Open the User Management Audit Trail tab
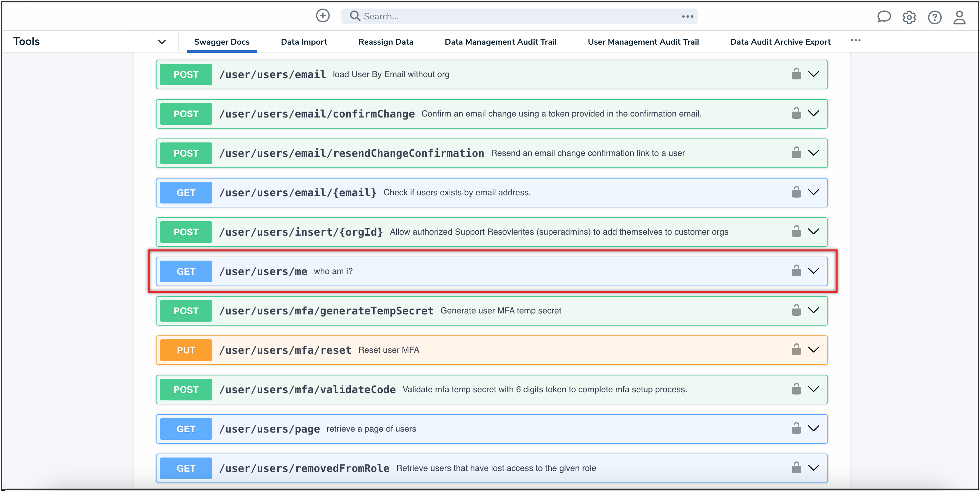This screenshot has width=980, height=491. (x=643, y=42)
